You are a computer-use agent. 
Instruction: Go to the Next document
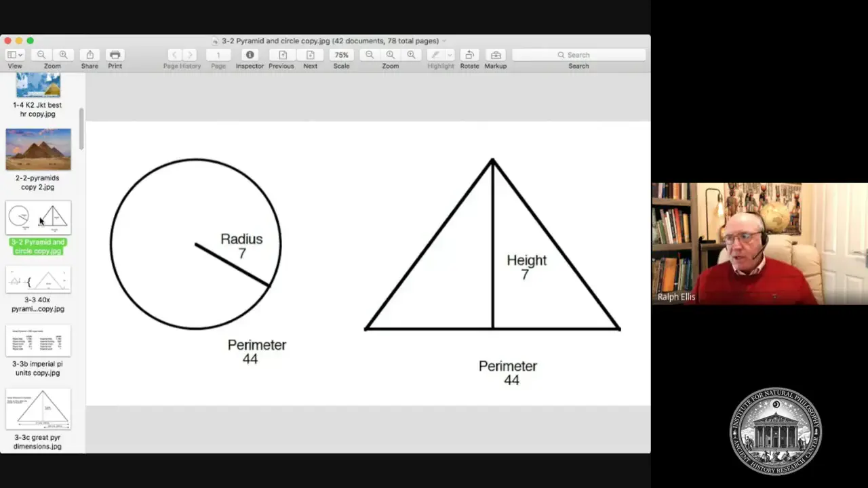(310, 55)
